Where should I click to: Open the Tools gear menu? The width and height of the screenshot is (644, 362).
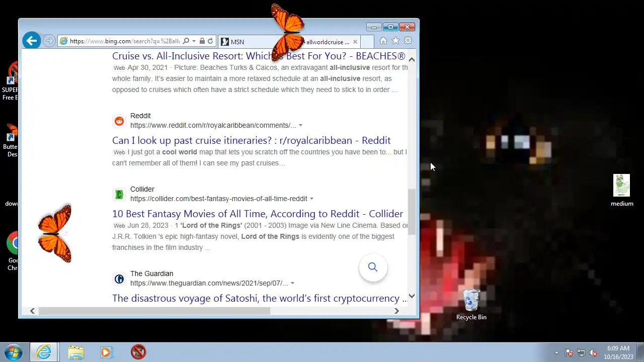coord(408,41)
